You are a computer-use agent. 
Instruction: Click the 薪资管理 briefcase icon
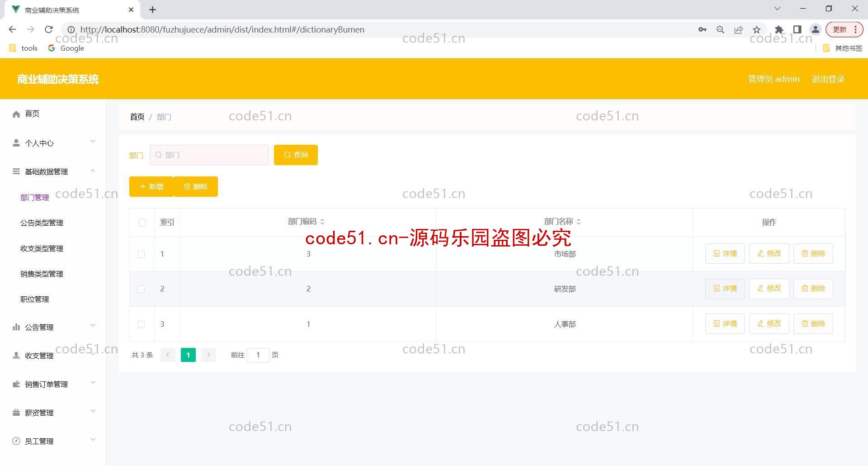(x=16, y=413)
